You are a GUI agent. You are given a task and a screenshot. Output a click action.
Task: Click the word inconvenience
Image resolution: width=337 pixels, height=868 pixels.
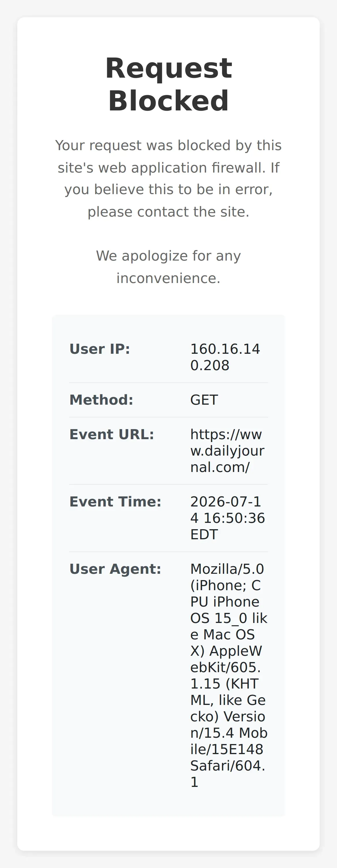pyautogui.click(x=168, y=278)
